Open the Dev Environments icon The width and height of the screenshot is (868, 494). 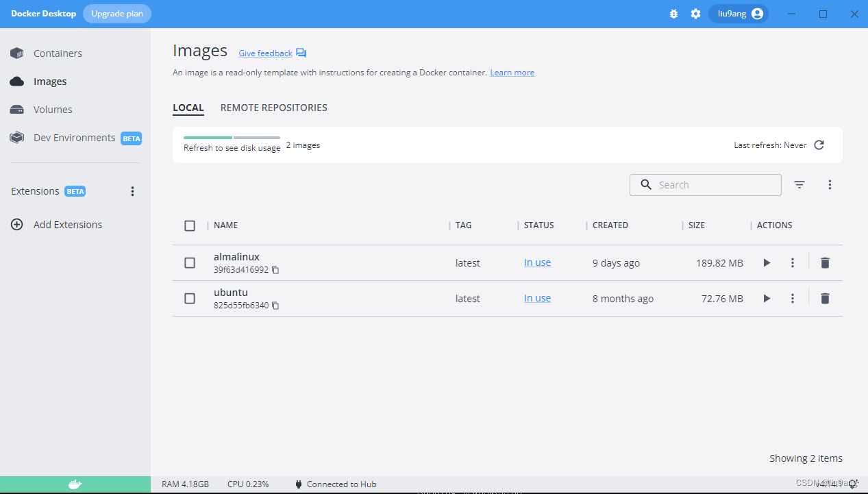click(17, 138)
